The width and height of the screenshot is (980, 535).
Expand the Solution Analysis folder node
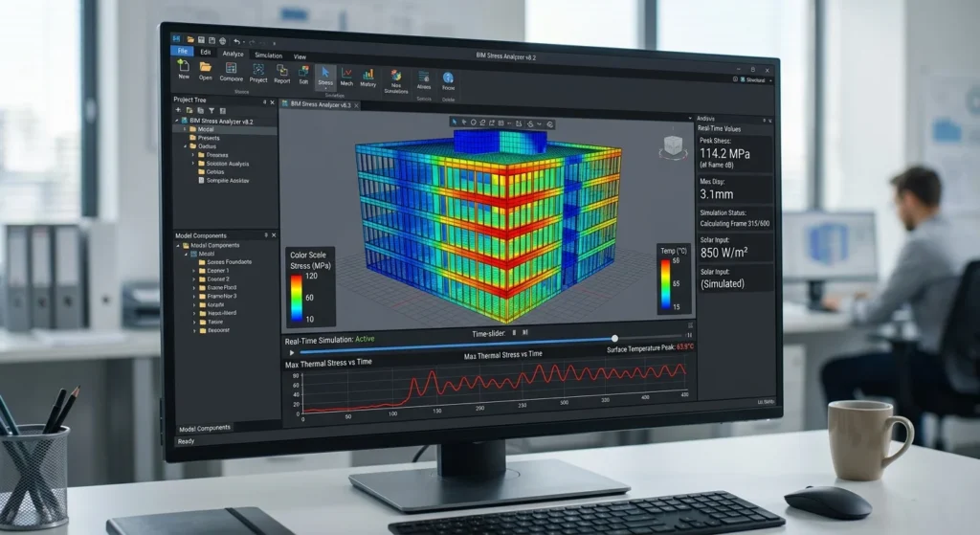click(x=193, y=163)
